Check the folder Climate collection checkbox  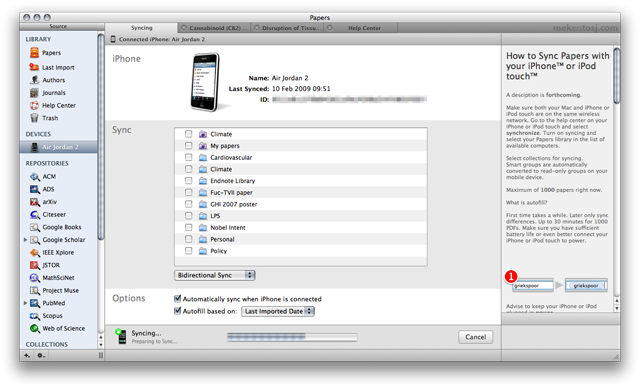[188, 169]
